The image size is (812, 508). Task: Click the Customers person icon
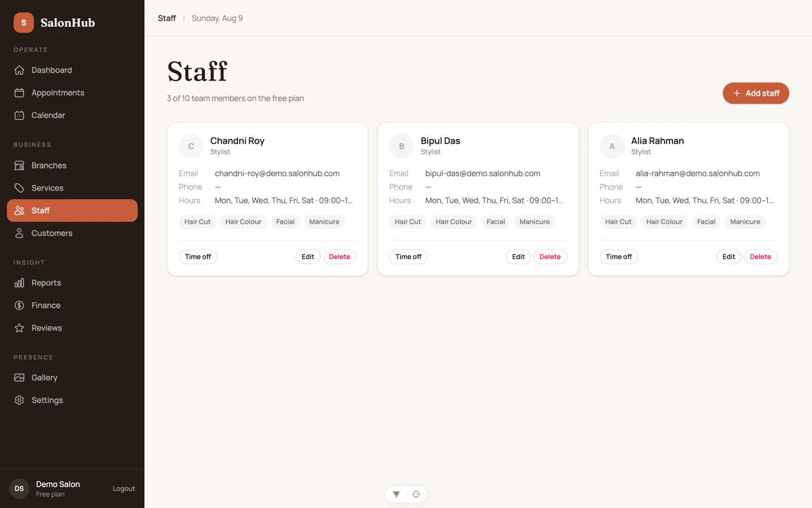19,233
